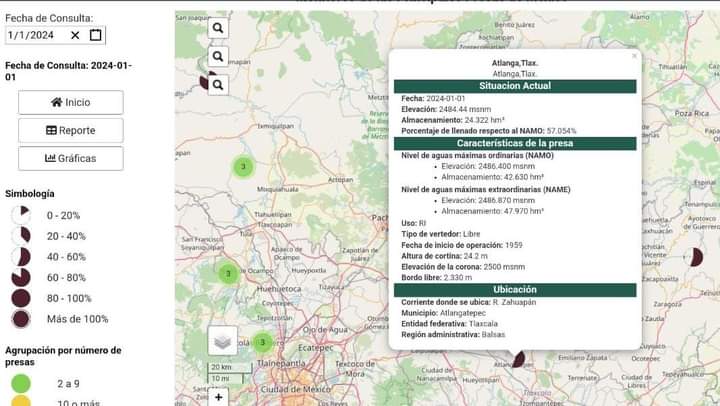Click the dam marker east near Zacapoaxtla

(696, 257)
